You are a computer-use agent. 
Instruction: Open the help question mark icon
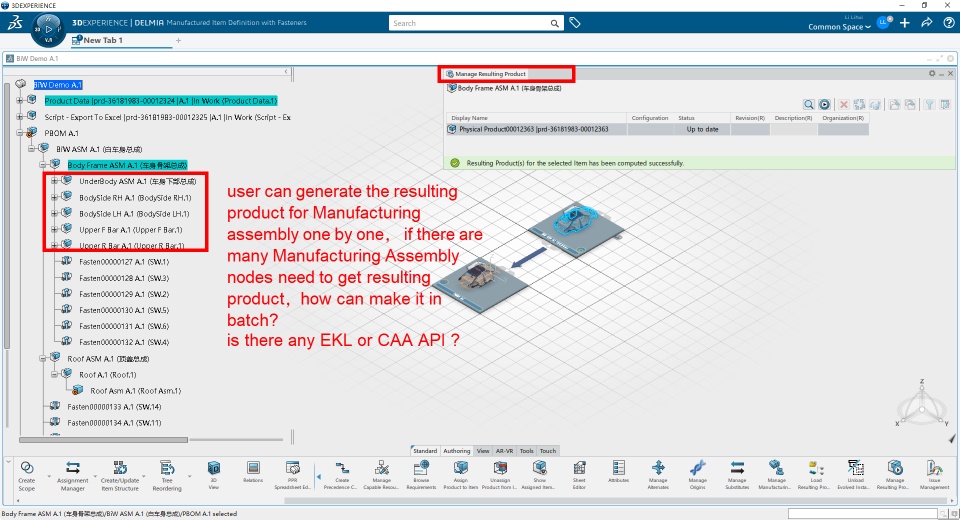(948, 23)
